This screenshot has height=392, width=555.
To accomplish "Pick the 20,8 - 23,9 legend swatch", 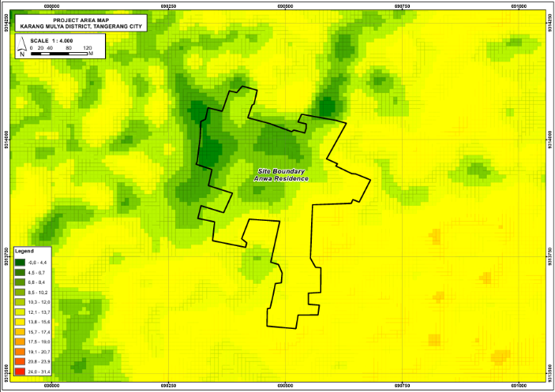I will point(20,361).
